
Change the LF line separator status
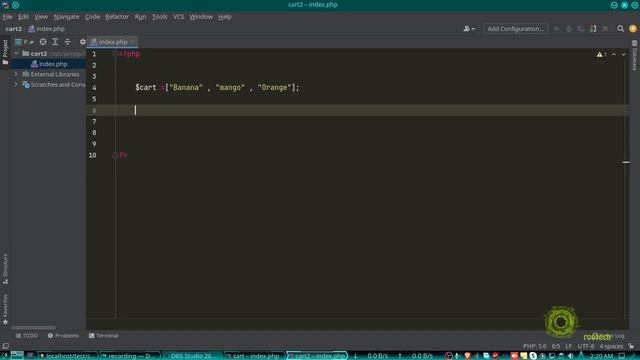tap(569, 346)
